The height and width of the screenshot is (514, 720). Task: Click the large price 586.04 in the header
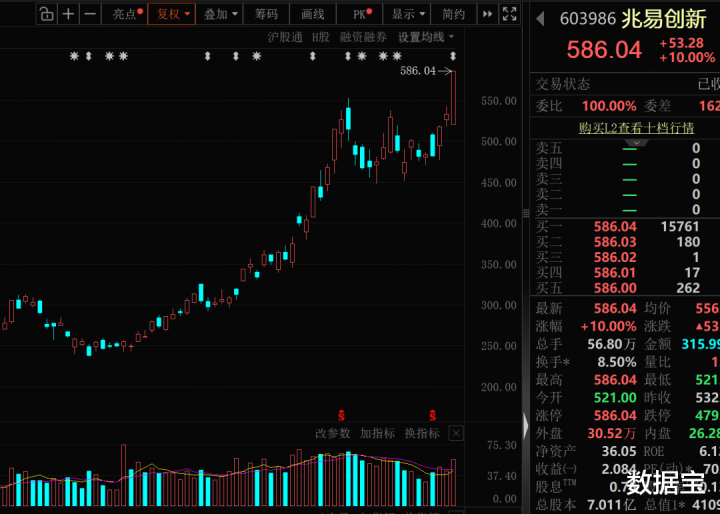(x=604, y=50)
